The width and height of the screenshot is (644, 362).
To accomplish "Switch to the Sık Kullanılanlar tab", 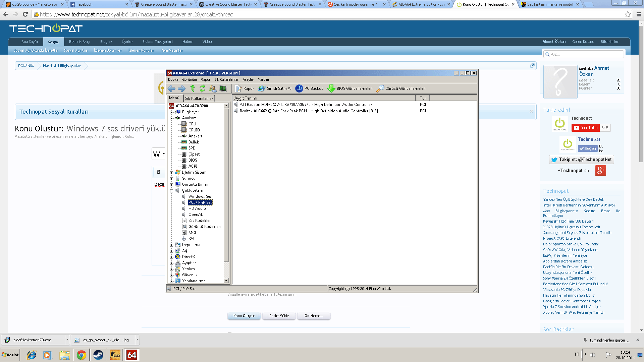I will point(199,99).
